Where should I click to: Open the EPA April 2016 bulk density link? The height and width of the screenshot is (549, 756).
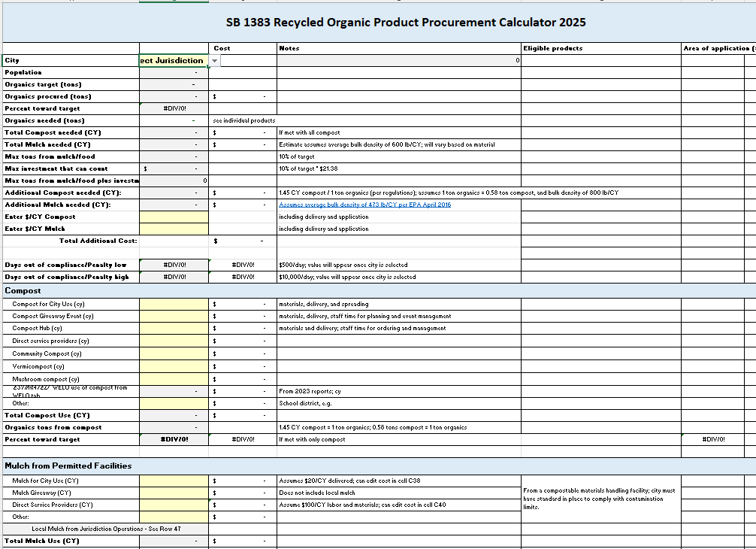click(x=364, y=205)
